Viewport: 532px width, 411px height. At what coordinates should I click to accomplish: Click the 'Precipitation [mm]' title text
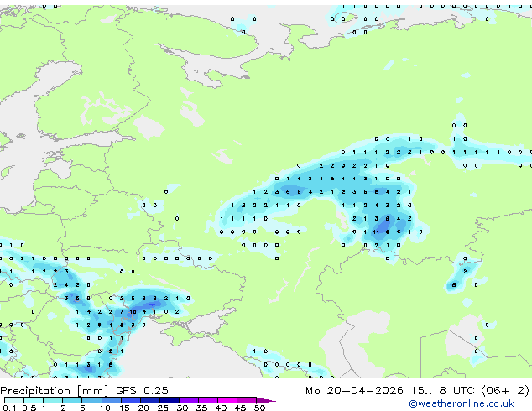(54, 391)
